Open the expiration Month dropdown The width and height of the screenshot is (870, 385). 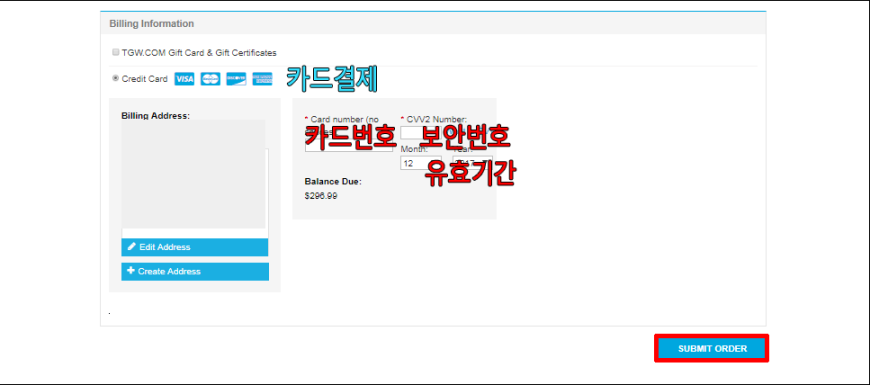(x=421, y=163)
